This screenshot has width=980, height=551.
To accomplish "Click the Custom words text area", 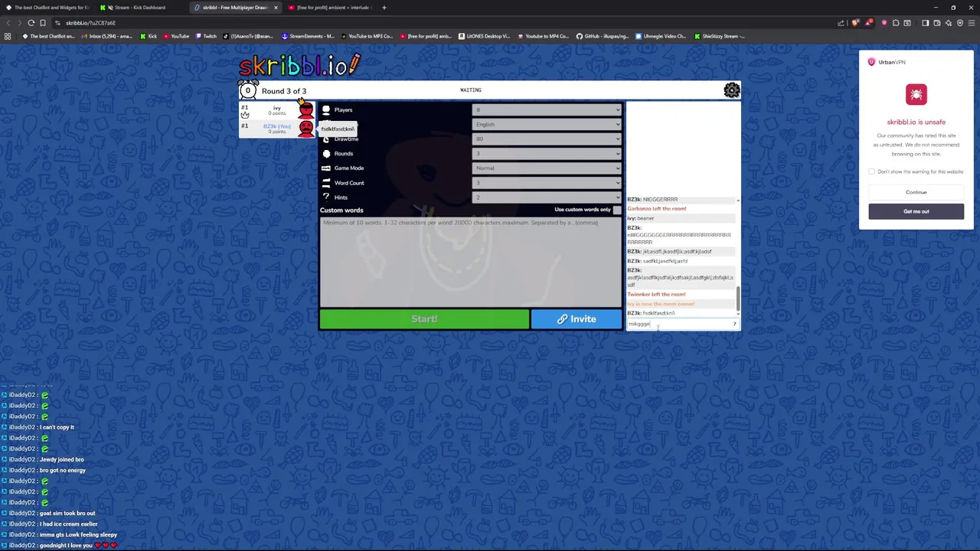I will click(471, 261).
